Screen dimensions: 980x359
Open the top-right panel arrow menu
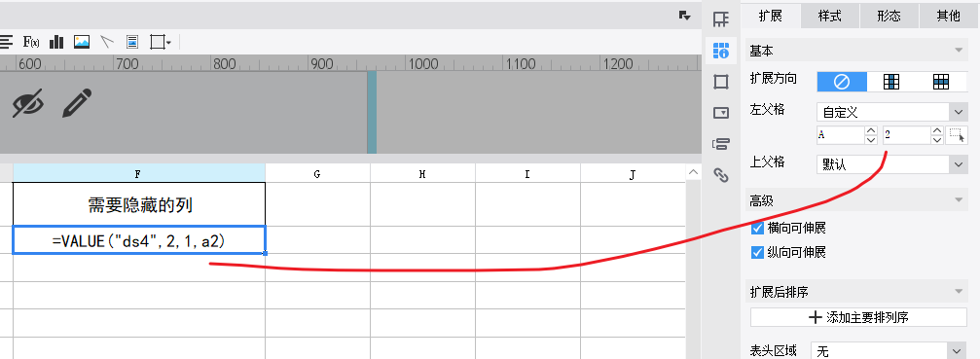[x=685, y=17]
